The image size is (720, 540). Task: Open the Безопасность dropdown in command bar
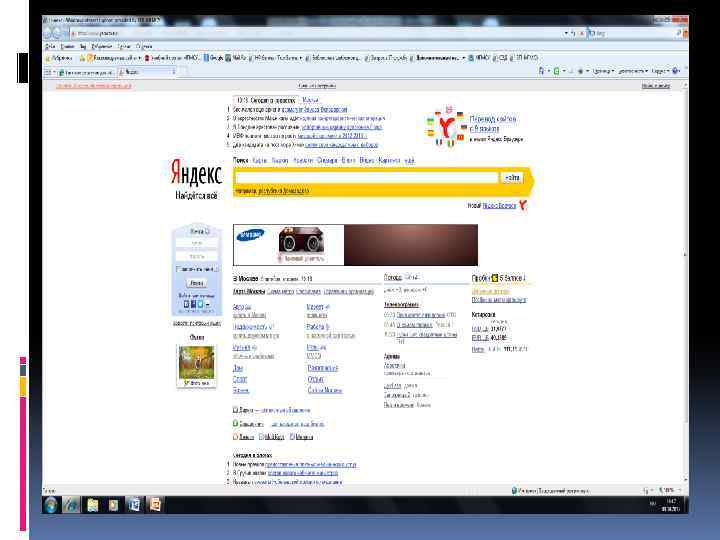[633, 71]
